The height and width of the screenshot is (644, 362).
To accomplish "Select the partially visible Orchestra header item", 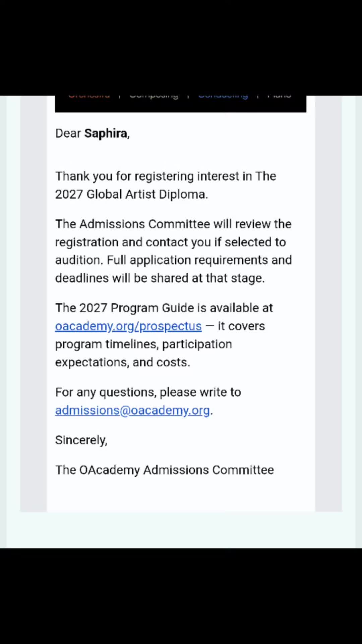I will pyautogui.click(x=89, y=97).
